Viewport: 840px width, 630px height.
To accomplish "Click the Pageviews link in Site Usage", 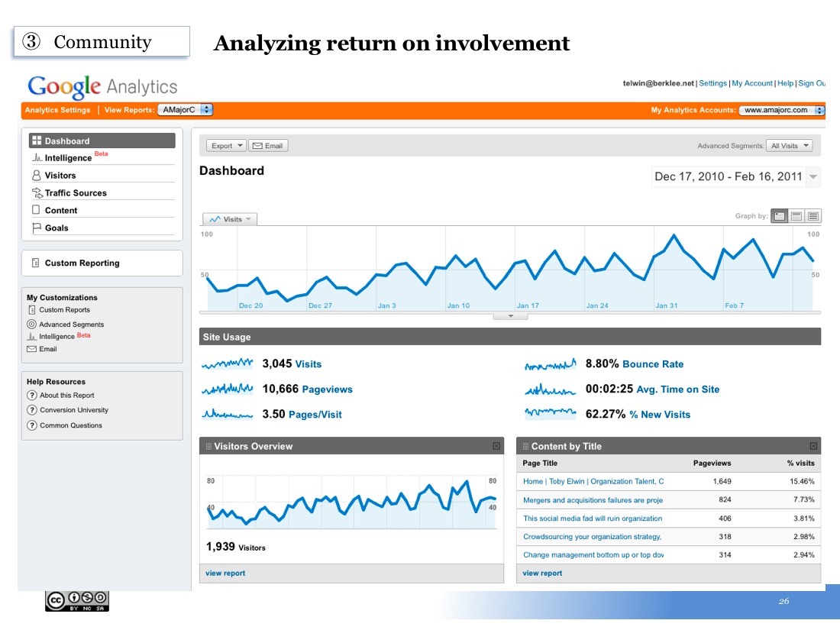I will (x=327, y=389).
